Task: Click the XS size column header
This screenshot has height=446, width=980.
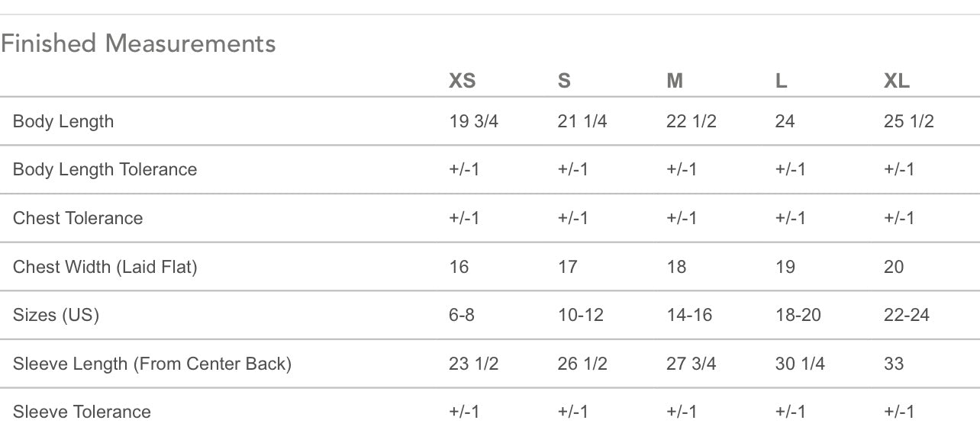Action: click(x=462, y=81)
